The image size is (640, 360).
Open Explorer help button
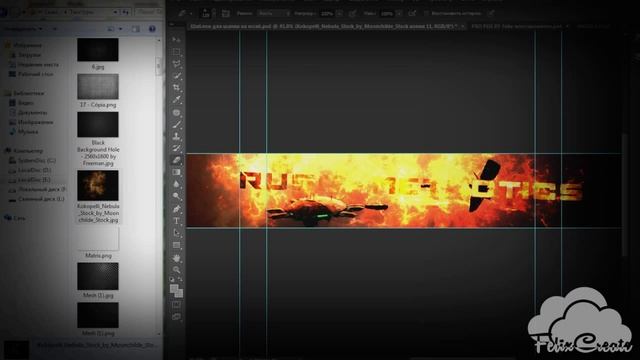click(152, 29)
